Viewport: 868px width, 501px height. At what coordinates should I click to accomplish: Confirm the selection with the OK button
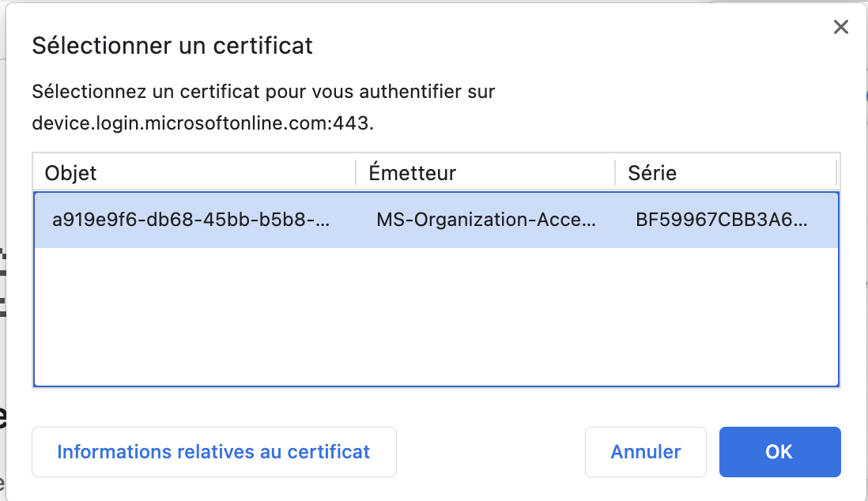tap(779, 452)
